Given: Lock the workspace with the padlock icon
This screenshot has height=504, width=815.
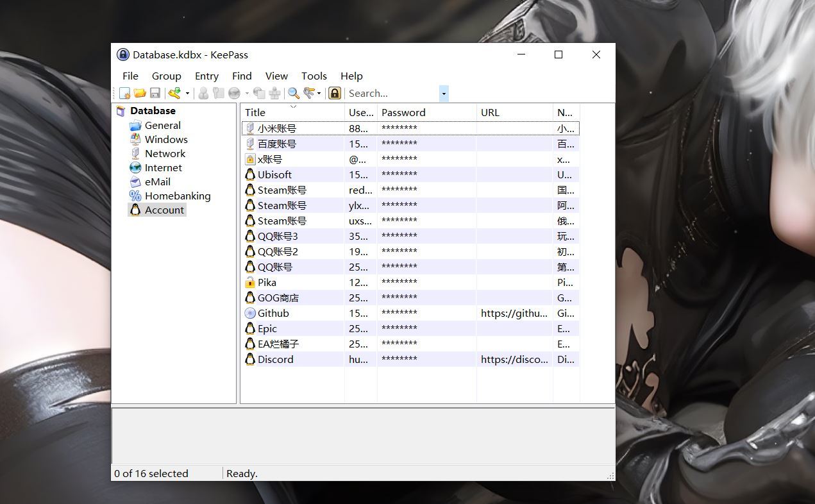Looking at the screenshot, I should (335, 94).
